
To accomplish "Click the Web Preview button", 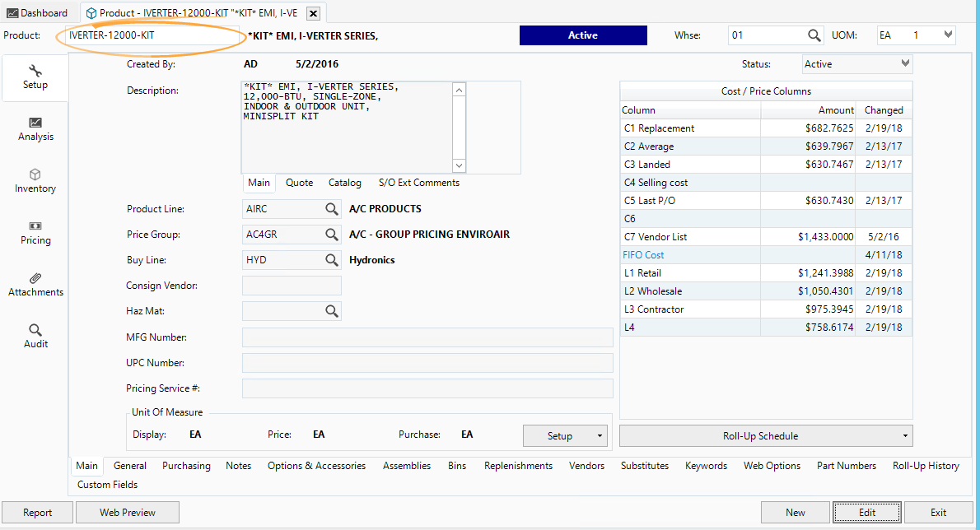I will pos(128,512).
